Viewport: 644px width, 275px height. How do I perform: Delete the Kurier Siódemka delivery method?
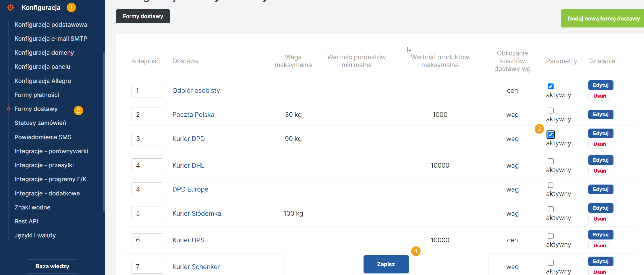599,219
